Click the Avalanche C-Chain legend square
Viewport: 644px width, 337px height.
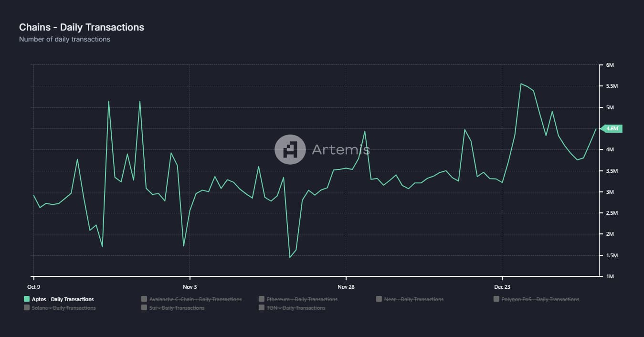(144, 299)
